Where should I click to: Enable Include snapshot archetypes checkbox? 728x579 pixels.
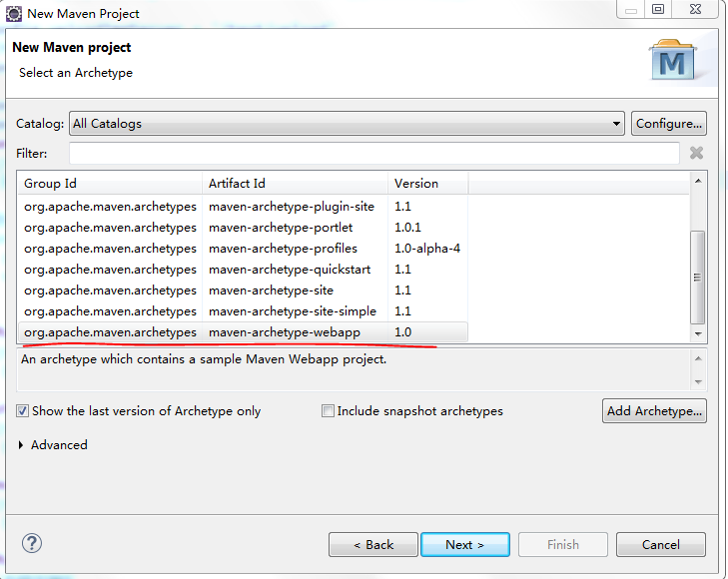coord(328,410)
